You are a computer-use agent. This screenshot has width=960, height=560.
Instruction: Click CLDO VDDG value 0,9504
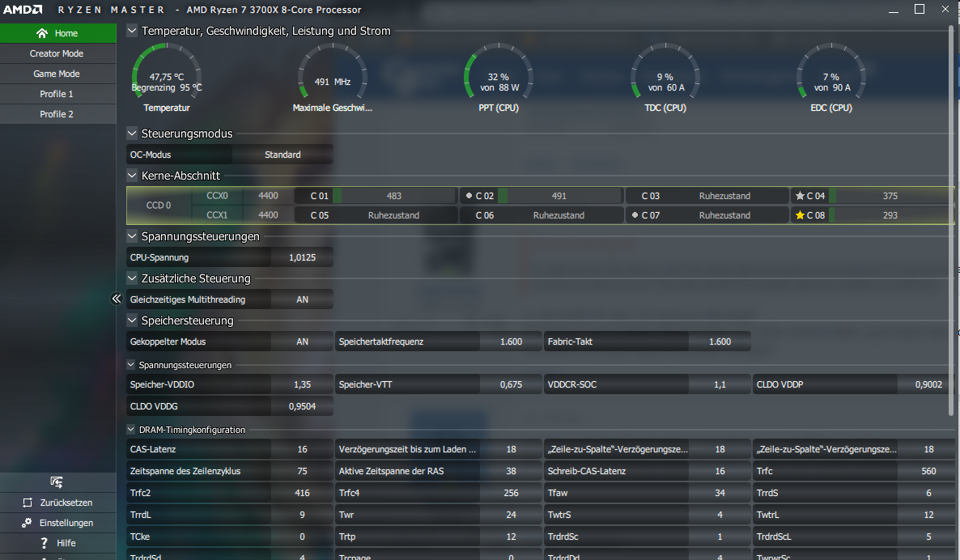pyautogui.click(x=303, y=406)
